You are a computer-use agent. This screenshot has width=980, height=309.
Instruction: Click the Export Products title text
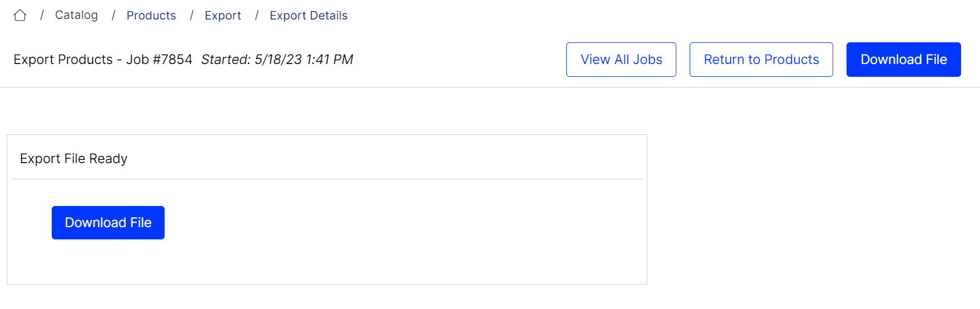pyautogui.click(x=63, y=60)
